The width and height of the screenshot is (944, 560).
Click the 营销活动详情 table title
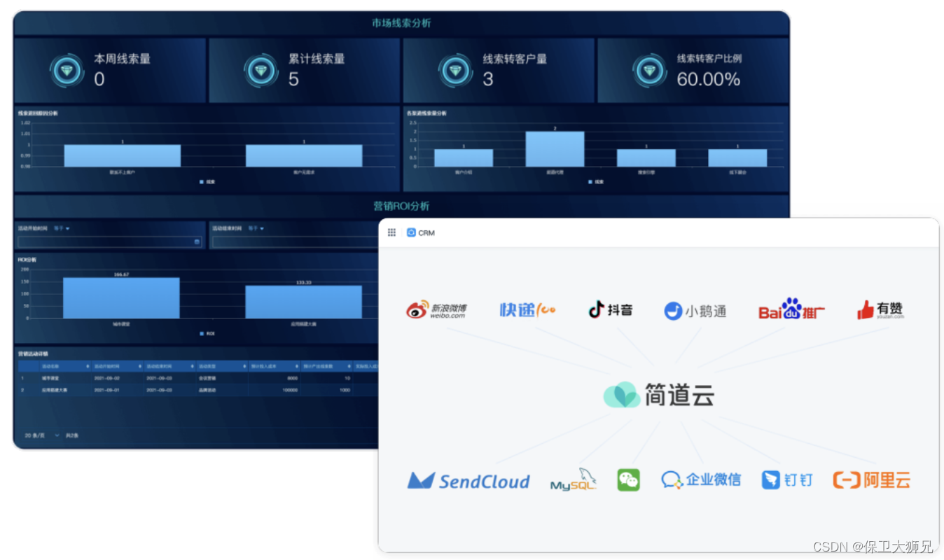[x=33, y=354]
